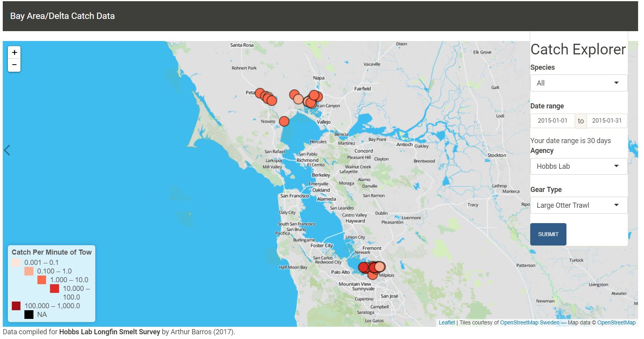Screen dimensions: 644x339
Task: Click the end date field 2015-01-31
Action: pos(607,121)
